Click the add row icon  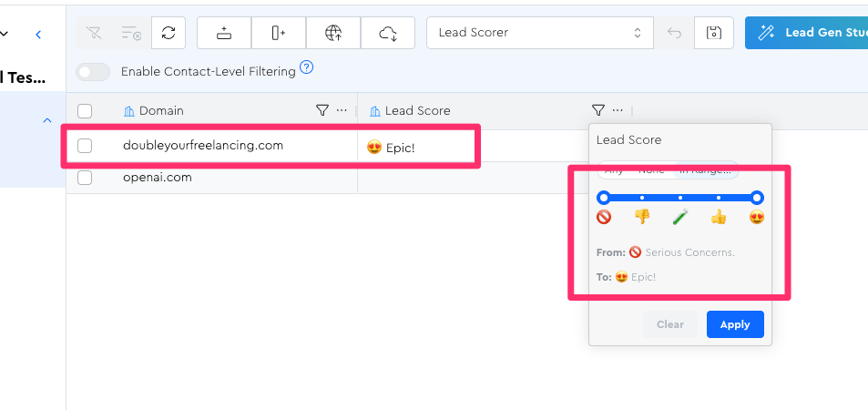click(224, 33)
